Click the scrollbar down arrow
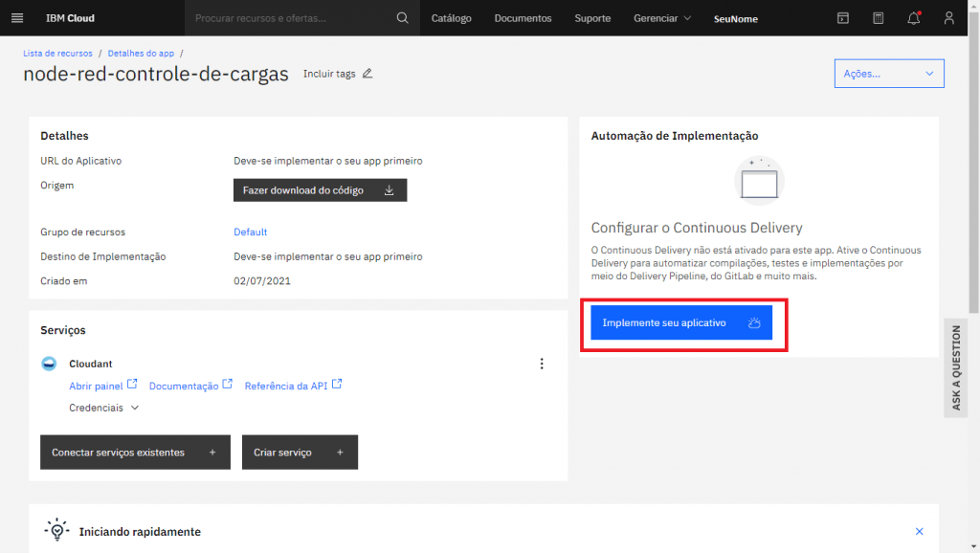 click(973, 547)
